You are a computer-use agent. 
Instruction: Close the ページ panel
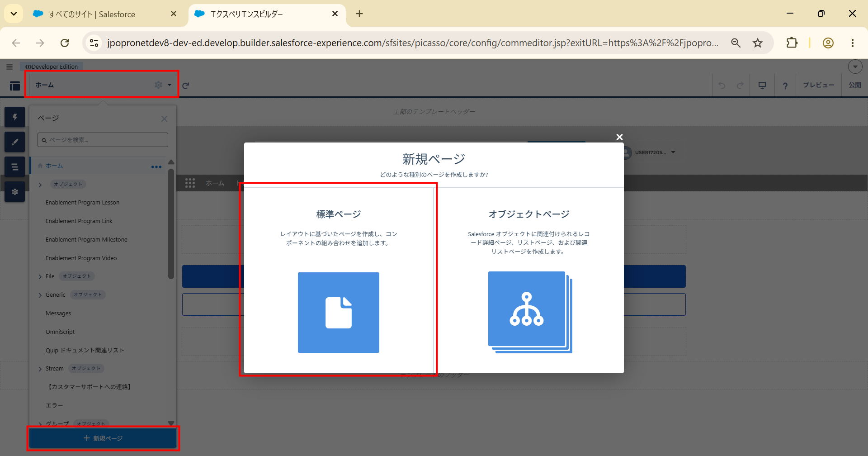click(x=164, y=119)
